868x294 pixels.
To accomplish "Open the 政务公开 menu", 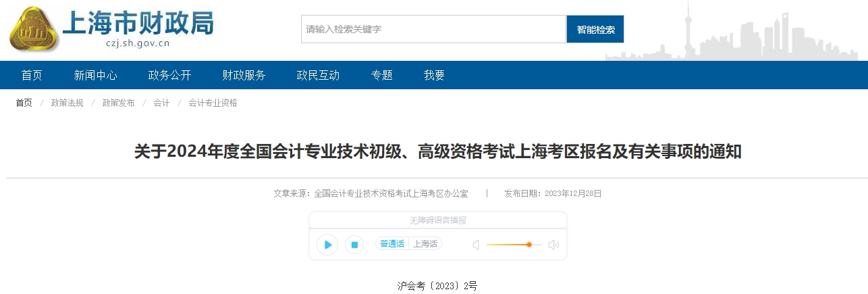I will [170, 75].
